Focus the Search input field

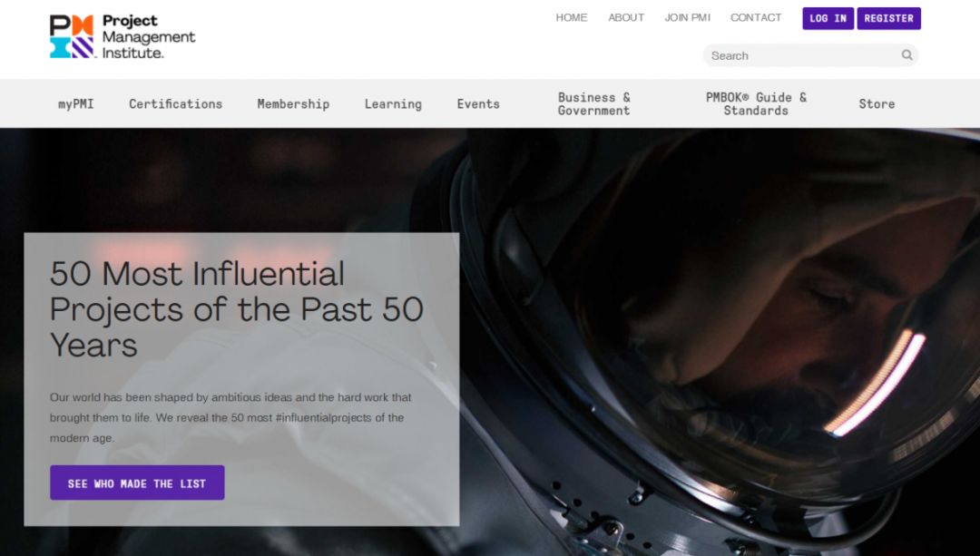click(810, 55)
